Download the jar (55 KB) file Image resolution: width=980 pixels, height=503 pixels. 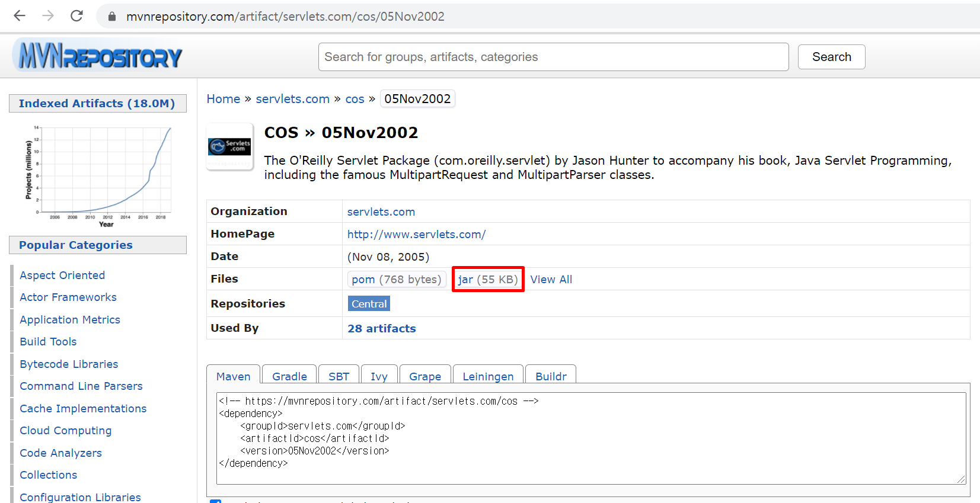[488, 279]
